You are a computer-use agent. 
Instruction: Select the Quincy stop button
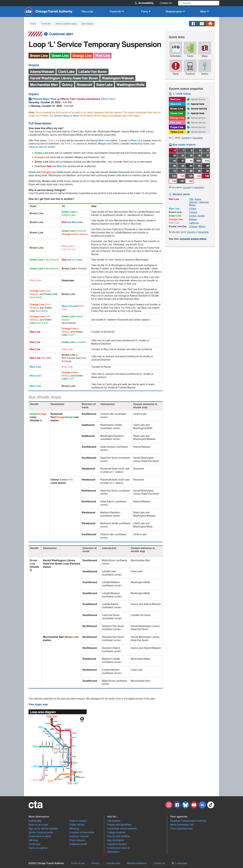point(67,85)
